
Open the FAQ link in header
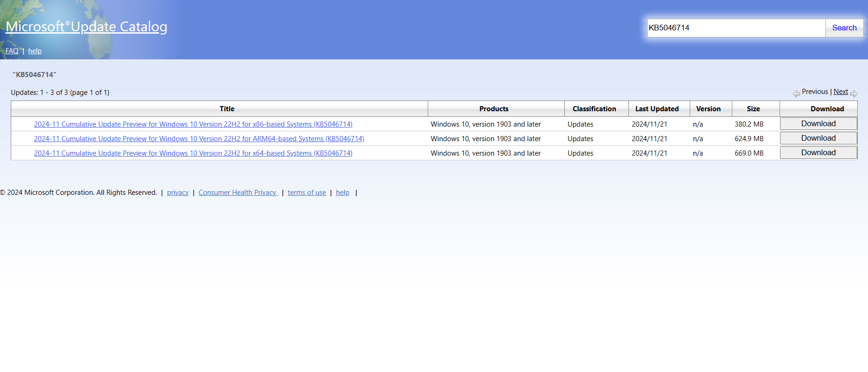(x=12, y=51)
